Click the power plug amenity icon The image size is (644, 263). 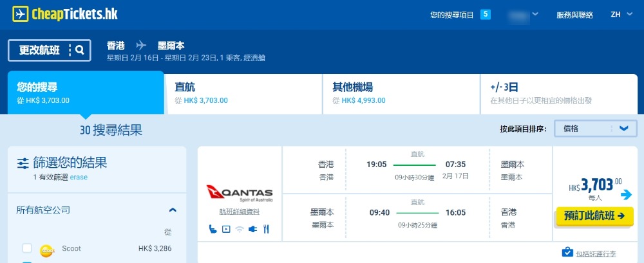(252, 228)
